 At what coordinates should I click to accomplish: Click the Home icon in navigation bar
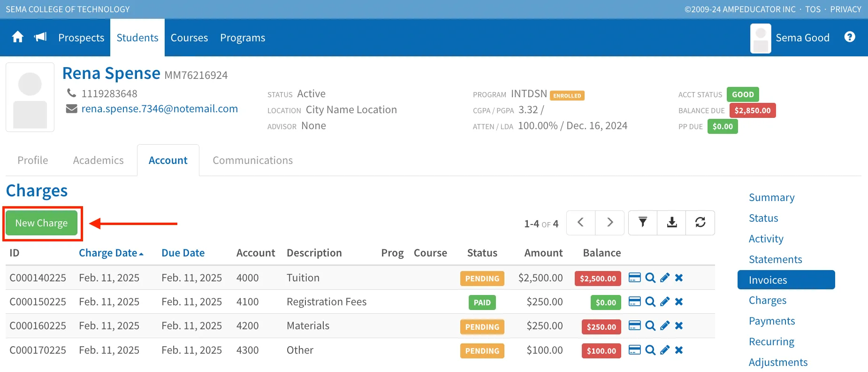(18, 37)
